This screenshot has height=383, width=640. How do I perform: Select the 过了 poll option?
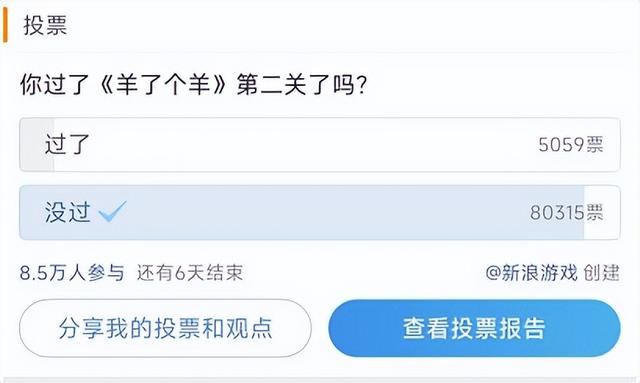point(320,145)
